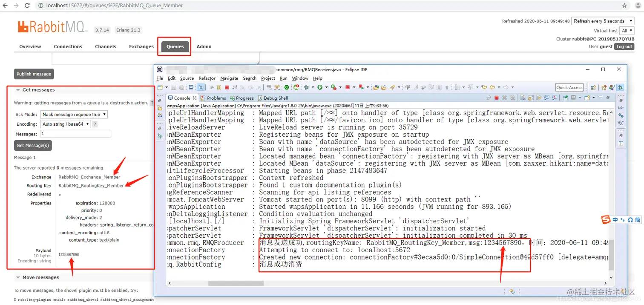Toggle Sogou Chinese/English mode indicator
The width and height of the screenshot is (644, 305).
615,220
